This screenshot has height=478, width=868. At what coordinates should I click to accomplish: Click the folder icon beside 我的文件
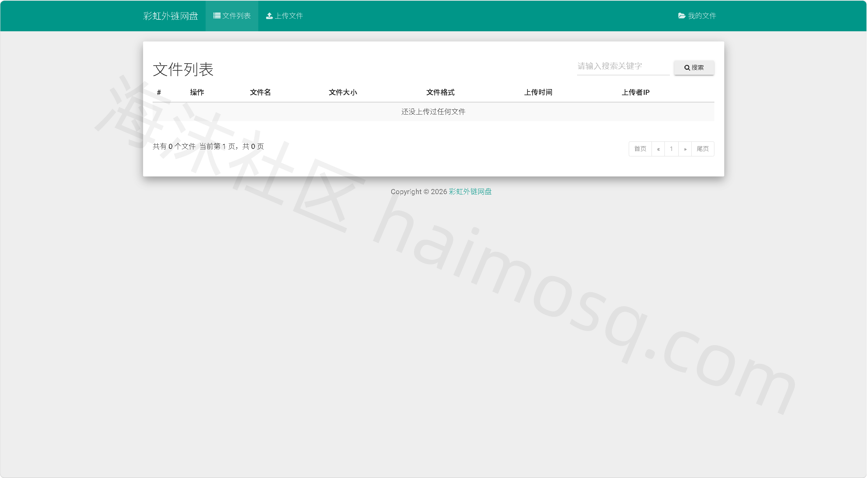[x=682, y=16]
